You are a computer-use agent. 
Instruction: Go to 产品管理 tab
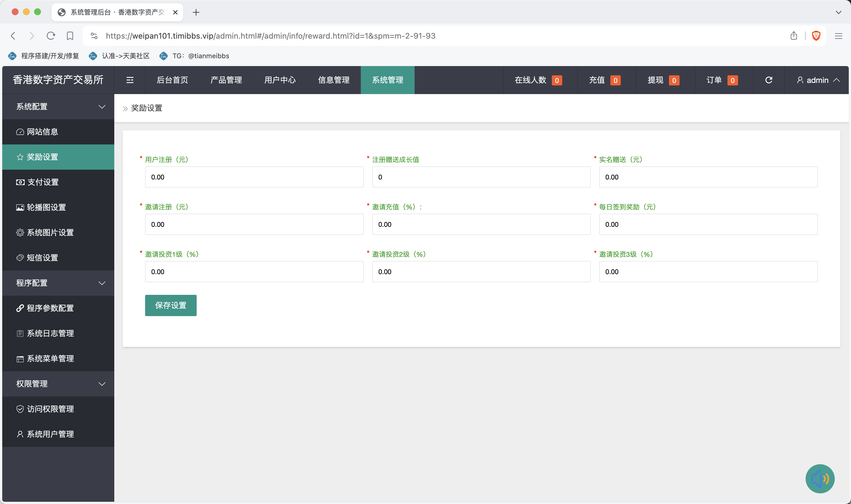tap(226, 80)
